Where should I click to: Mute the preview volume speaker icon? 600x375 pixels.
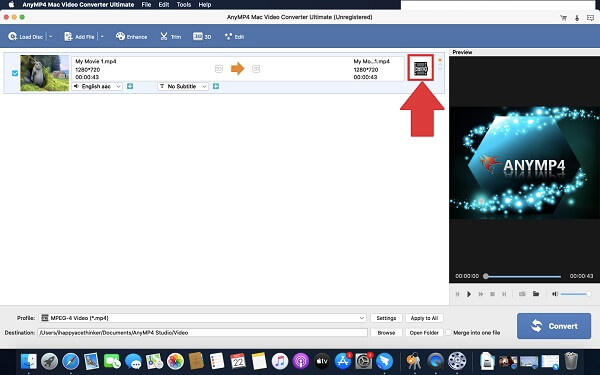click(555, 294)
